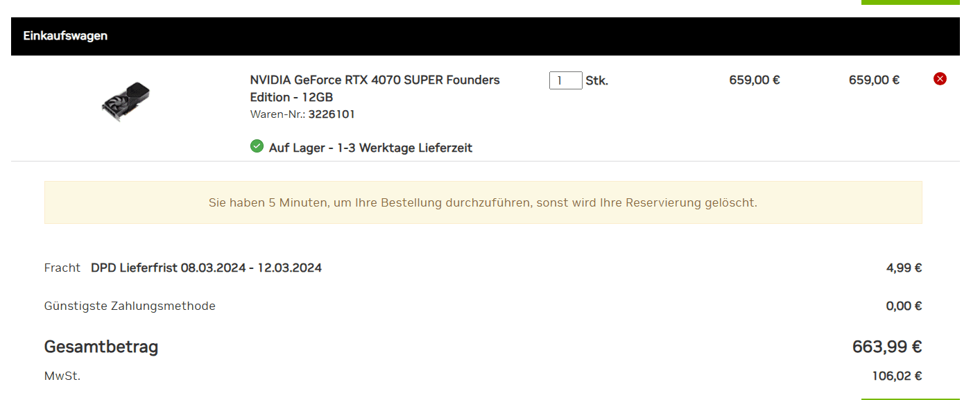
Task: Edit the quantity input field
Action: pyautogui.click(x=565, y=80)
